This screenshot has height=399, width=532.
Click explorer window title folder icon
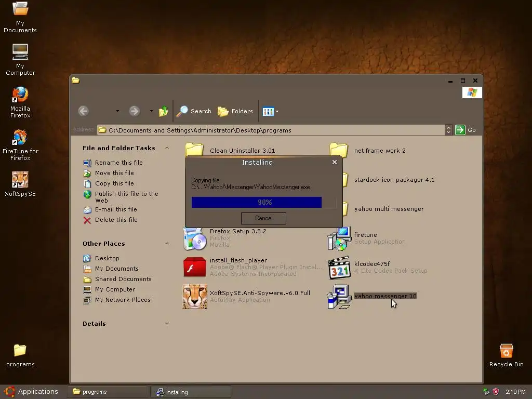pos(76,81)
